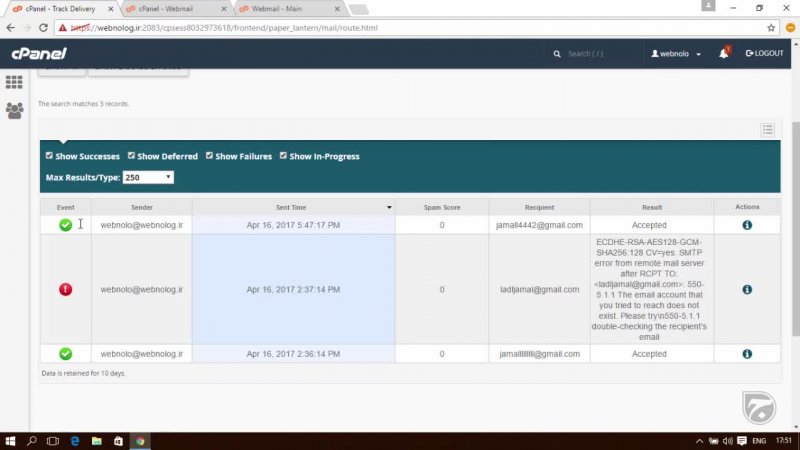Click the LOGOUT link
Viewport: 800px width, 450px height.
(x=765, y=53)
